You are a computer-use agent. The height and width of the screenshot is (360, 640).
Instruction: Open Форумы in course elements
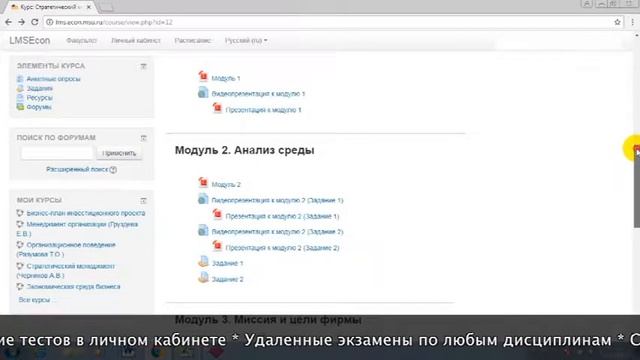[39, 107]
